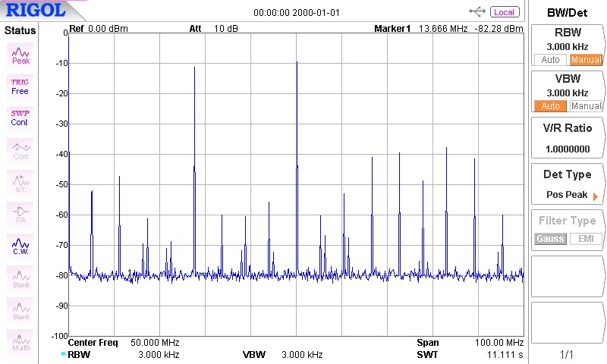Screen dimensions: 607x364
Task: Click the BW/Det menu title
Action: 568,12
